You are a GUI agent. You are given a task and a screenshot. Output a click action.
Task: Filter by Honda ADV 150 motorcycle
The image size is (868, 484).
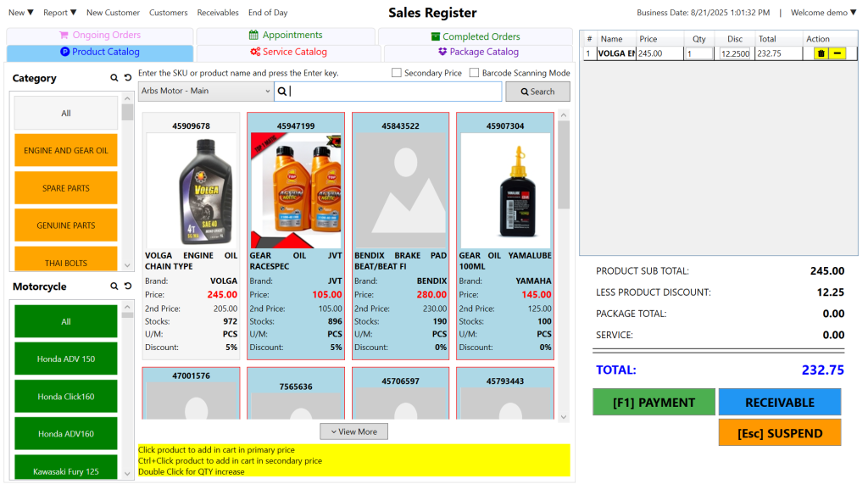point(66,359)
